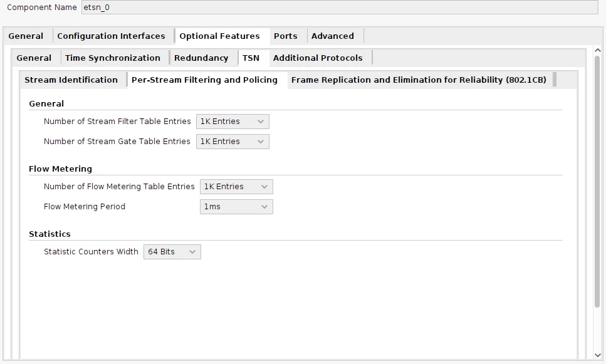Open the Frame Replication and Elimination tab

point(419,80)
